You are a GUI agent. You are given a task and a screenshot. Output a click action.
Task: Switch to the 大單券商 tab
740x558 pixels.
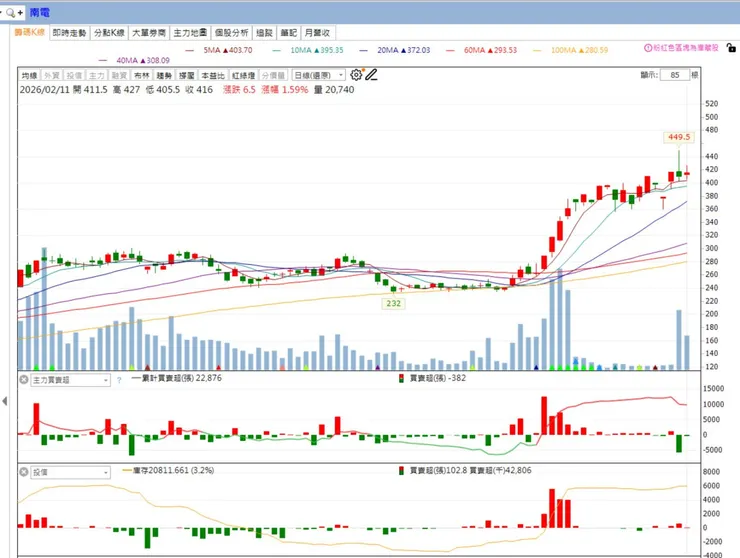click(149, 33)
